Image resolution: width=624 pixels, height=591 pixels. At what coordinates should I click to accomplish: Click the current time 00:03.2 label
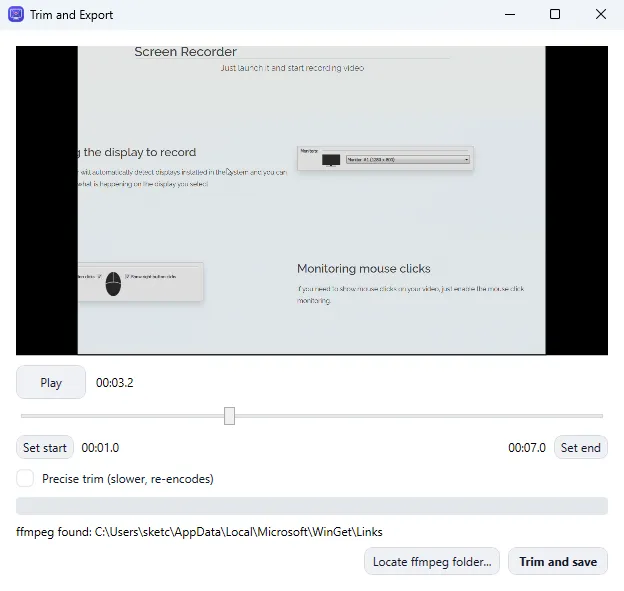pyautogui.click(x=115, y=382)
